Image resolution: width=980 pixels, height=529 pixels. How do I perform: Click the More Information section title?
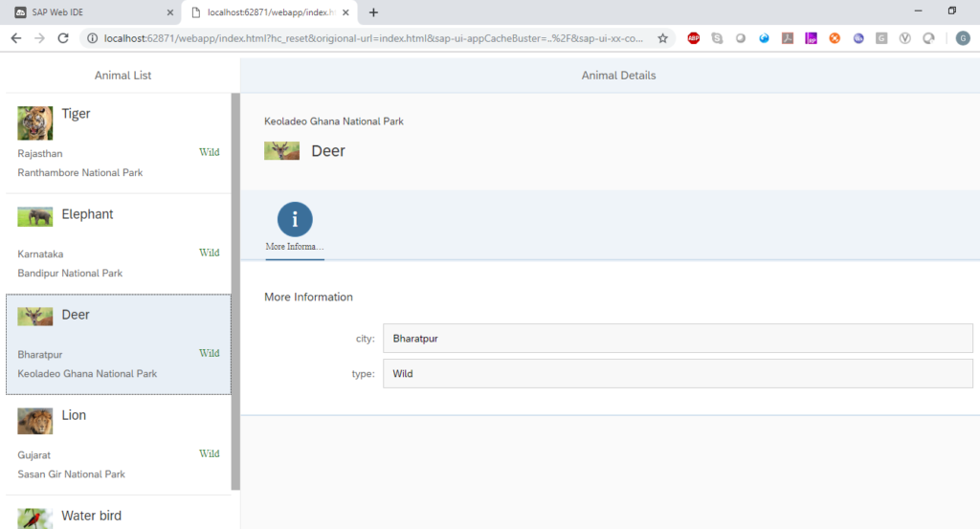pos(308,297)
